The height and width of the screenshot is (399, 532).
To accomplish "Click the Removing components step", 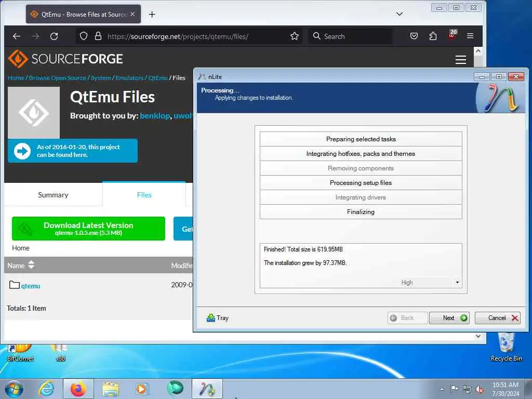I will pyautogui.click(x=361, y=168).
